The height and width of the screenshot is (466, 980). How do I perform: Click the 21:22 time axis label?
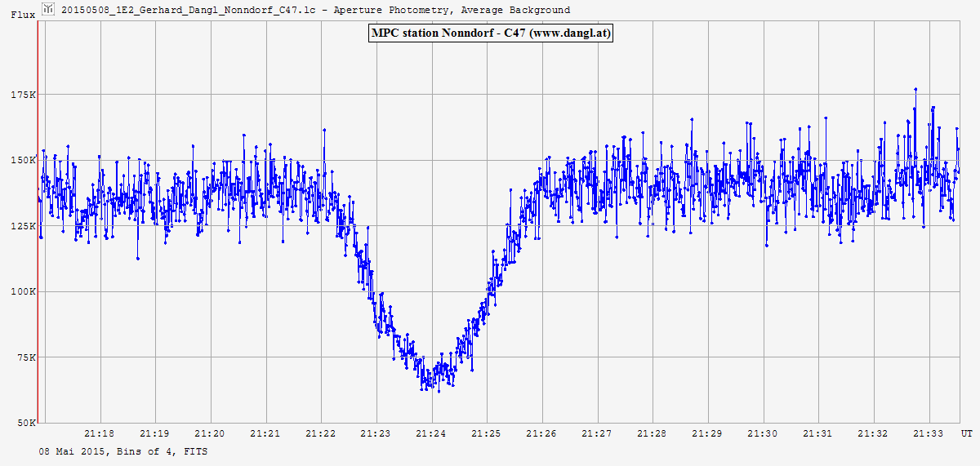pos(321,433)
